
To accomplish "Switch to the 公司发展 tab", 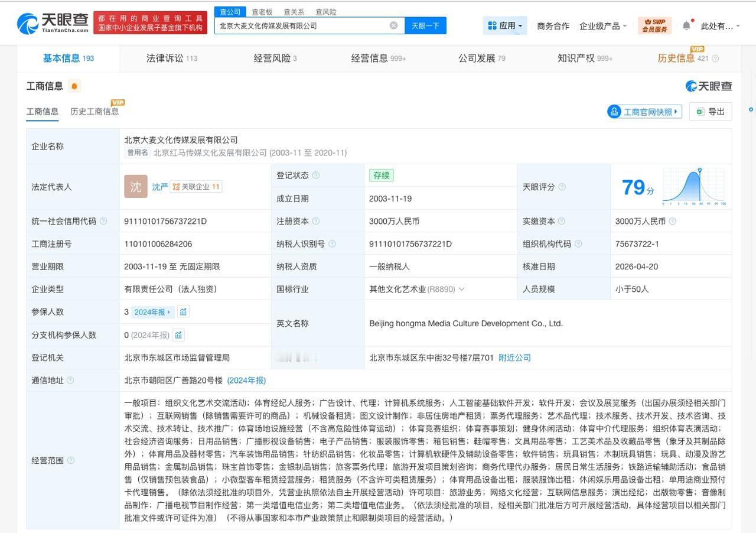I will pyautogui.click(x=482, y=58).
